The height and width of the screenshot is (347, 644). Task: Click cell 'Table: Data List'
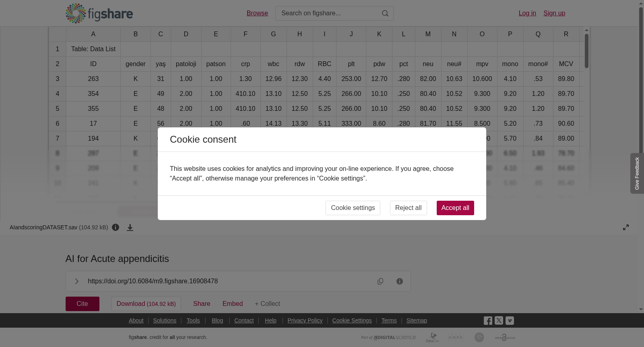click(x=93, y=49)
